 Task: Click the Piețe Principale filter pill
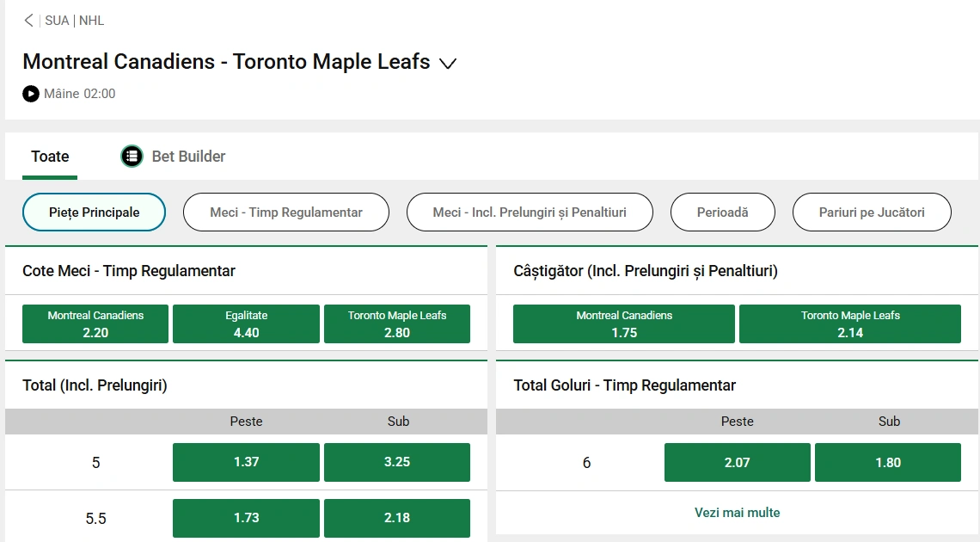[94, 212]
